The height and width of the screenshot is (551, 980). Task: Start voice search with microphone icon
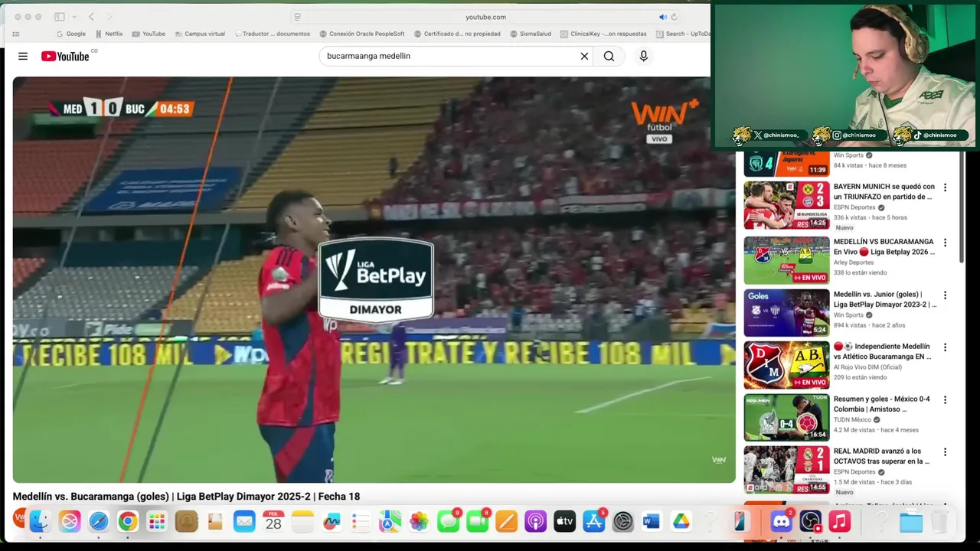[643, 56]
